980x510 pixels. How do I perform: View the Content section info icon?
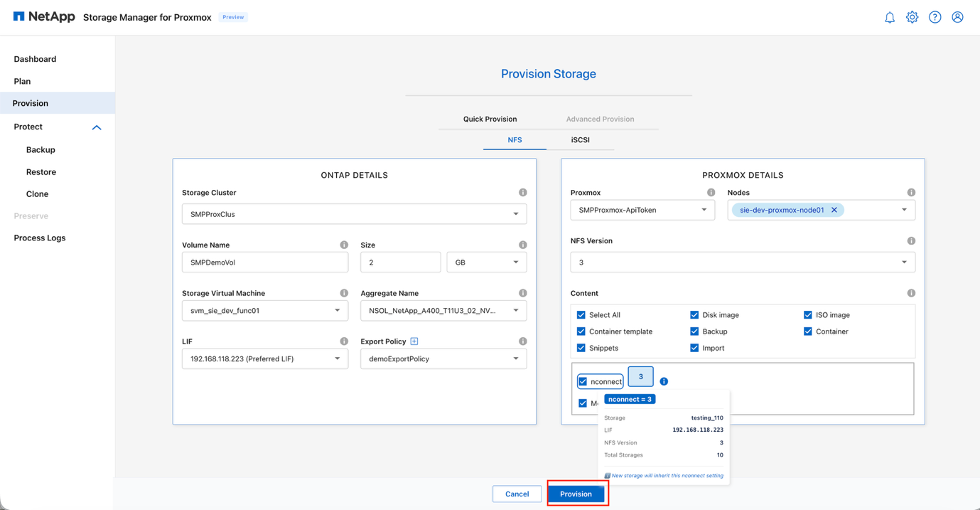pos(911,292)
